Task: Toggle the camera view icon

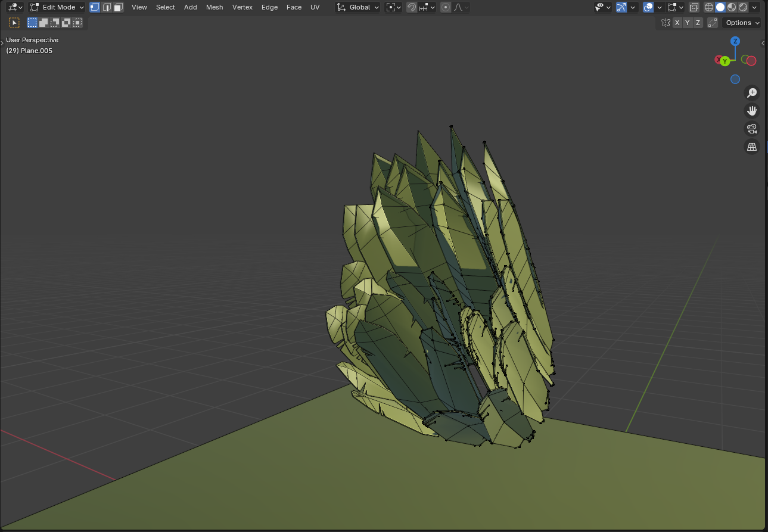Action: click(x=752, y=129)
